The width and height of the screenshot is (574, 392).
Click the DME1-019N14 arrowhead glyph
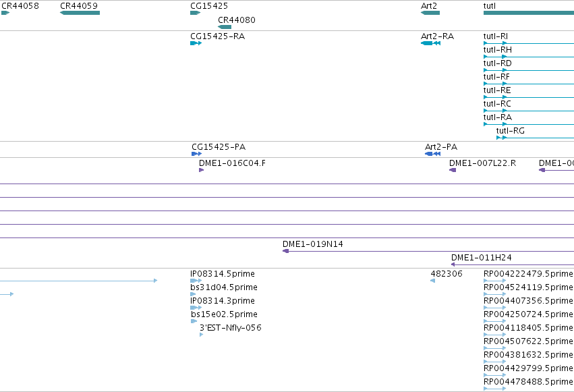[x=285, y=251]
